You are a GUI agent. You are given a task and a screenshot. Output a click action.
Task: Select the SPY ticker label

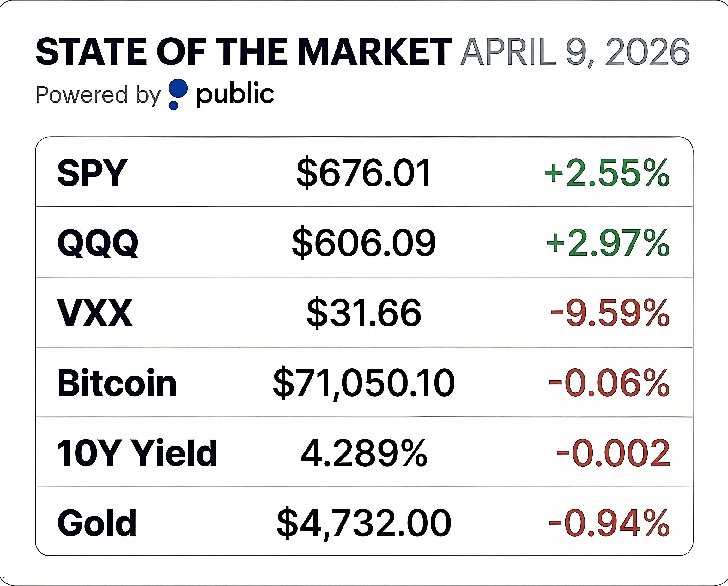click(92, 173)
